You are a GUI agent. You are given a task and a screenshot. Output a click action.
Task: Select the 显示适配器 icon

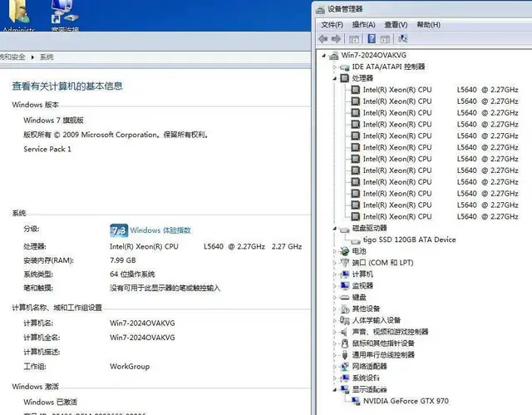(345, 389)
